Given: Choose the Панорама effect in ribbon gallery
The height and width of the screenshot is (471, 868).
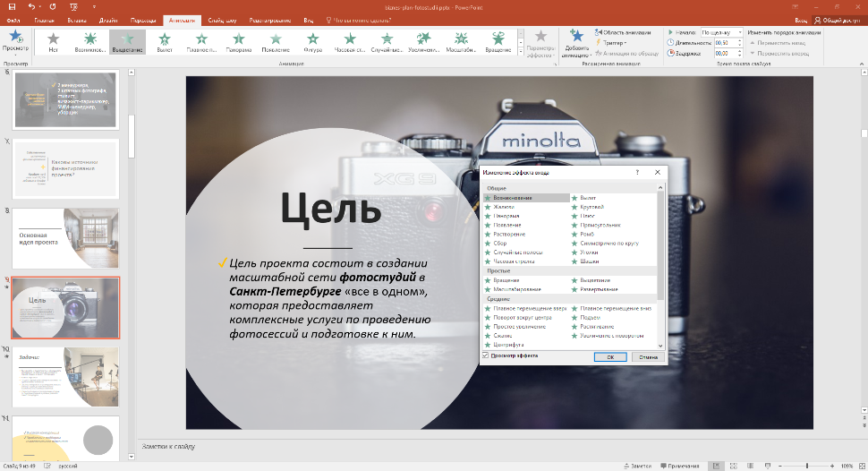Looking at the screenshot, I should (x=239, y=42).
